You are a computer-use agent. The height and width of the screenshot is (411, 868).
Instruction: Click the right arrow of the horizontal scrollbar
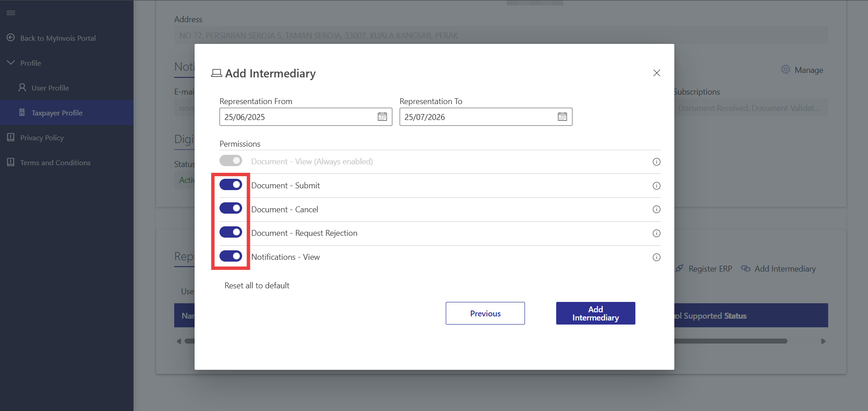click(823, 341)
